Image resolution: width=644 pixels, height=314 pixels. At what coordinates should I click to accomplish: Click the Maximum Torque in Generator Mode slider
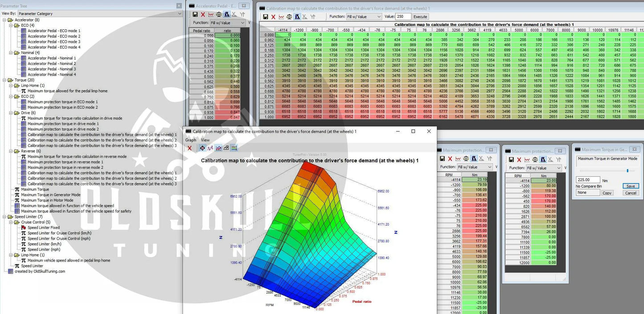[x=628, y=170]
